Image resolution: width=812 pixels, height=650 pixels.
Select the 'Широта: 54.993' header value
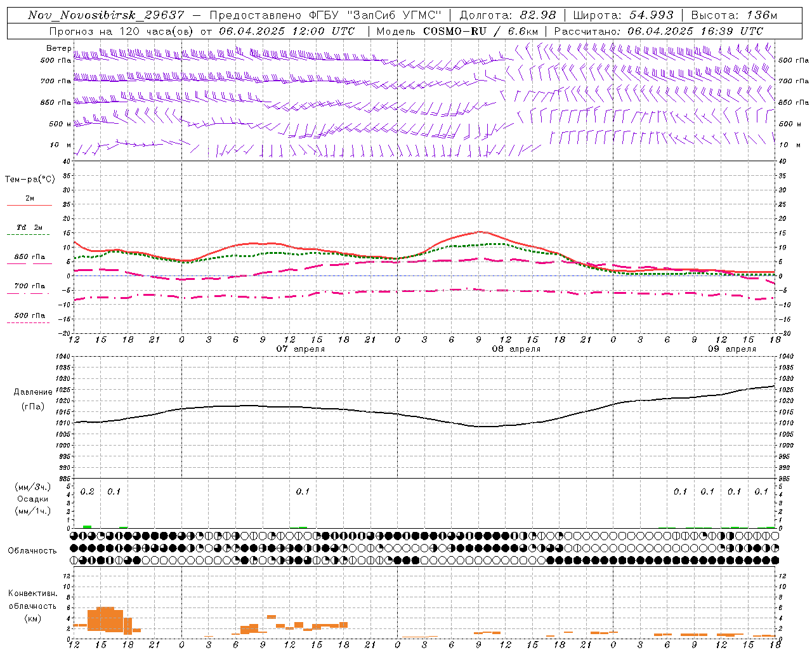tap(623, 15)
